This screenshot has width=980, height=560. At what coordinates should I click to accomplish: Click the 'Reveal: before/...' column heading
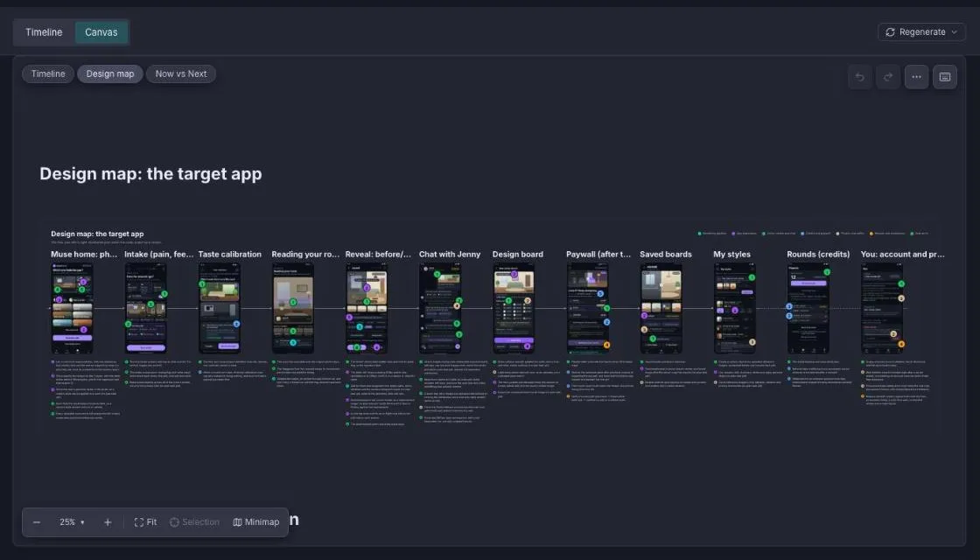(378, 255)
